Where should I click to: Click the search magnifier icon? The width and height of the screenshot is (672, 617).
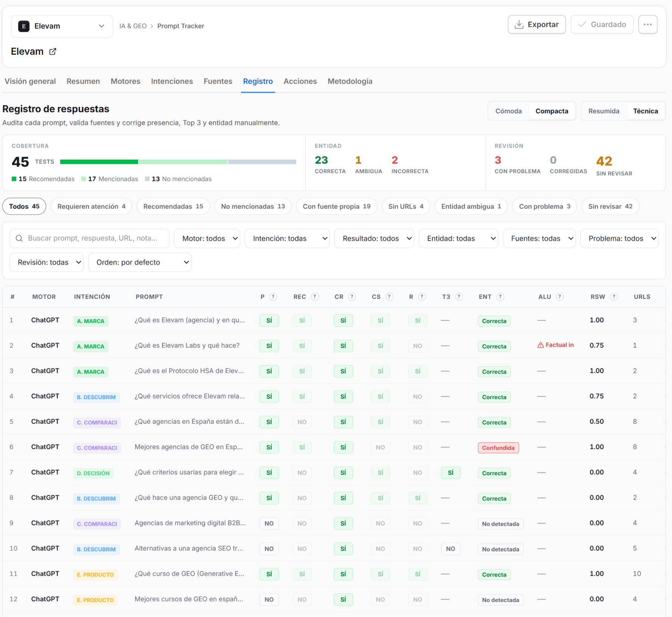[x=19, y=238]
